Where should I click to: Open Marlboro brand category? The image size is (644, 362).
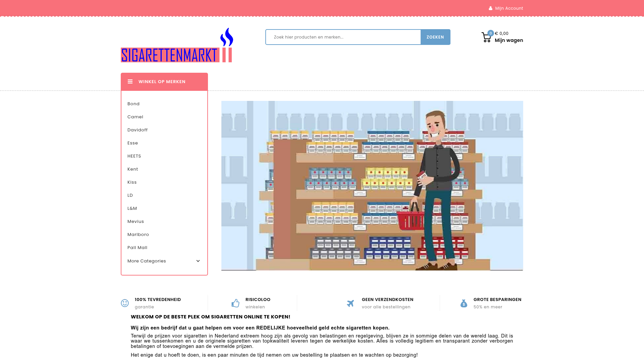click(x=138, y=235)
